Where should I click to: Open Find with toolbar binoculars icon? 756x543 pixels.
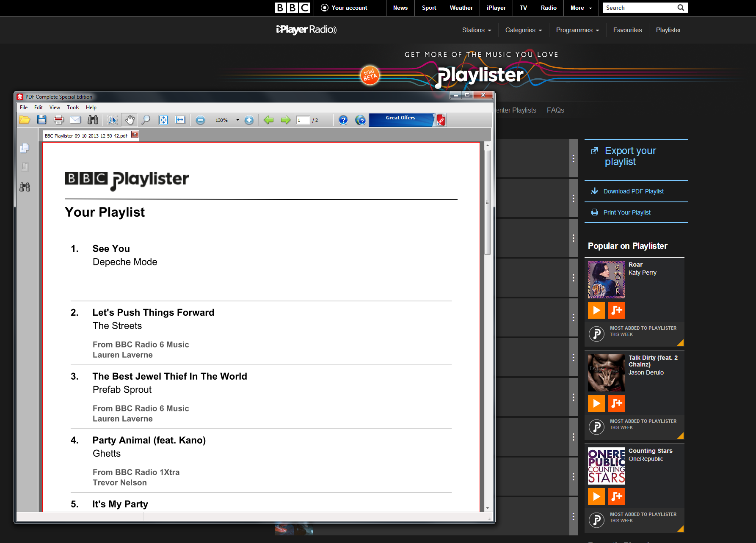(93, 120)
